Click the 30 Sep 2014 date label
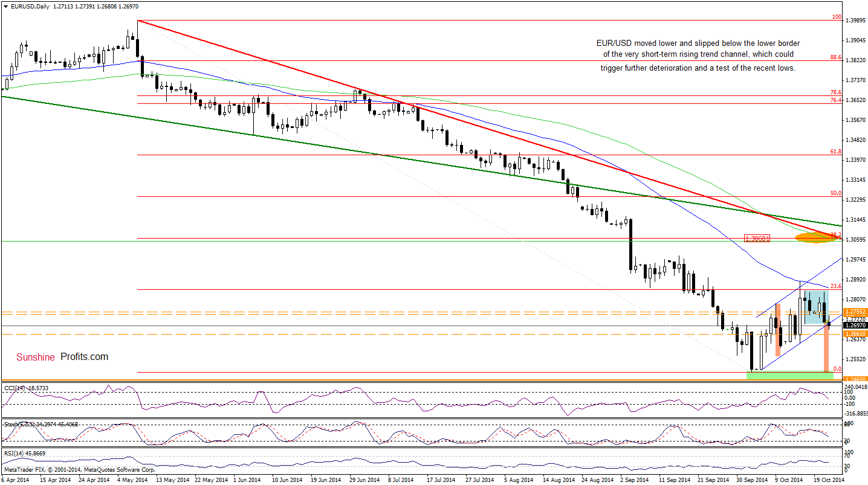Image resolution: width=868 pixels, height=485 pixels. (x=752, y=480)
